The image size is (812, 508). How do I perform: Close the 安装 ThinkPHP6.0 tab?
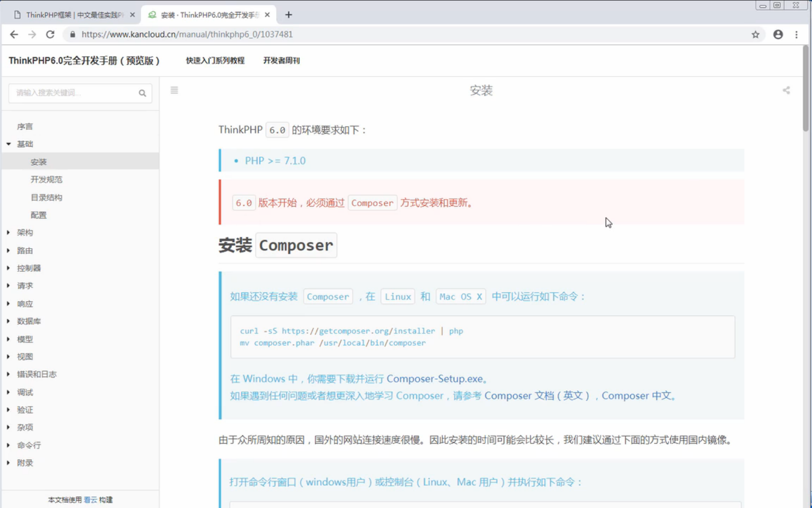267,15
